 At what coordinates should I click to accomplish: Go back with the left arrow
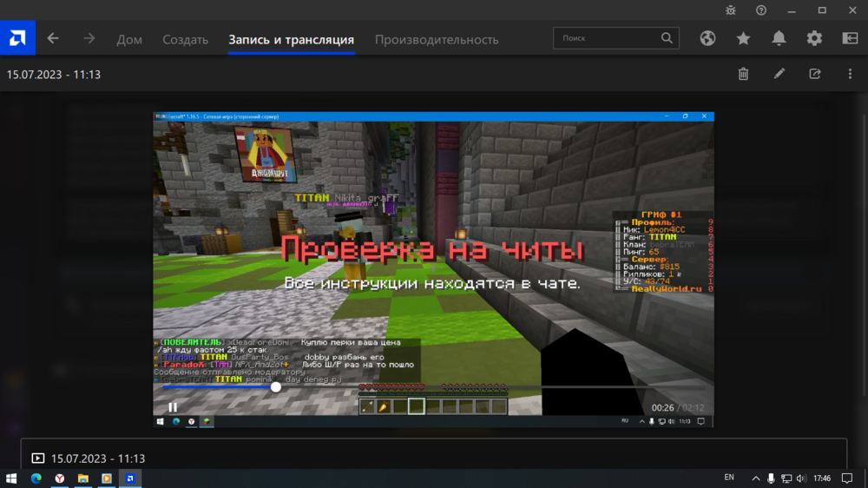tap(53, 38)
